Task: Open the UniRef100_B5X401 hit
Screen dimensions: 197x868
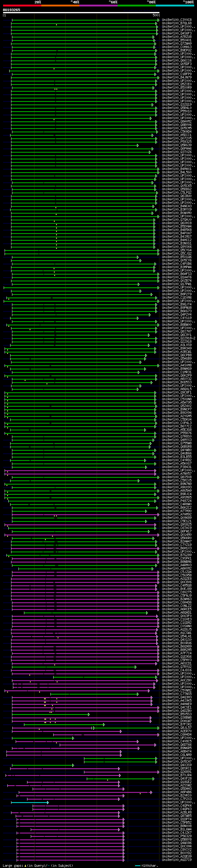Action: [x=177, y=40]
